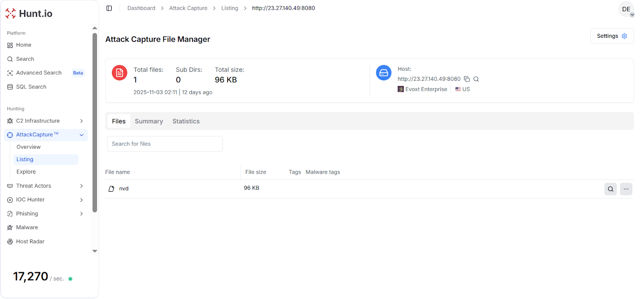Select Explore under AttackCapture
The width and height of the screenshot is (644, 299).
(26, 172)
